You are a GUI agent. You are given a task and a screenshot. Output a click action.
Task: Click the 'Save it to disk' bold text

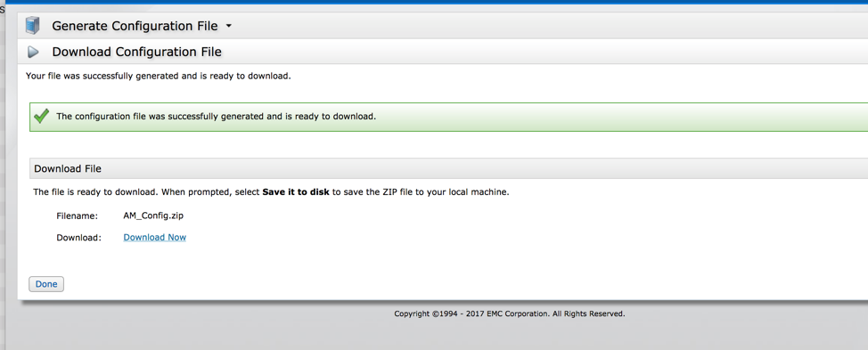[x=296, y=192]
